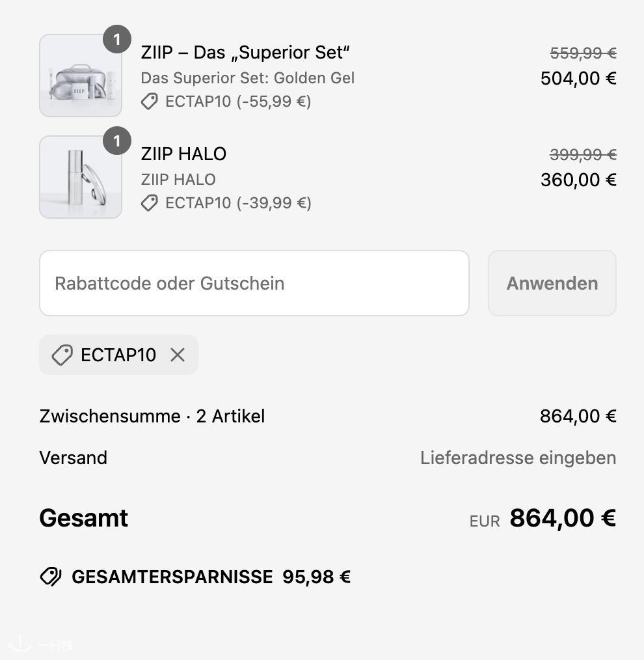Click the Gesamtersparnisse double-tag icon
The image size is (644, 660).
pos(51,577)
